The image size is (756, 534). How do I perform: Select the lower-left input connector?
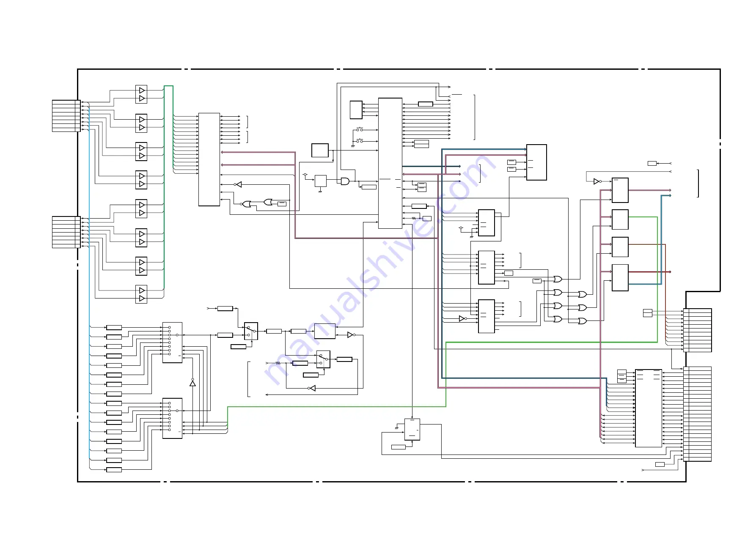tap(66, 232)
